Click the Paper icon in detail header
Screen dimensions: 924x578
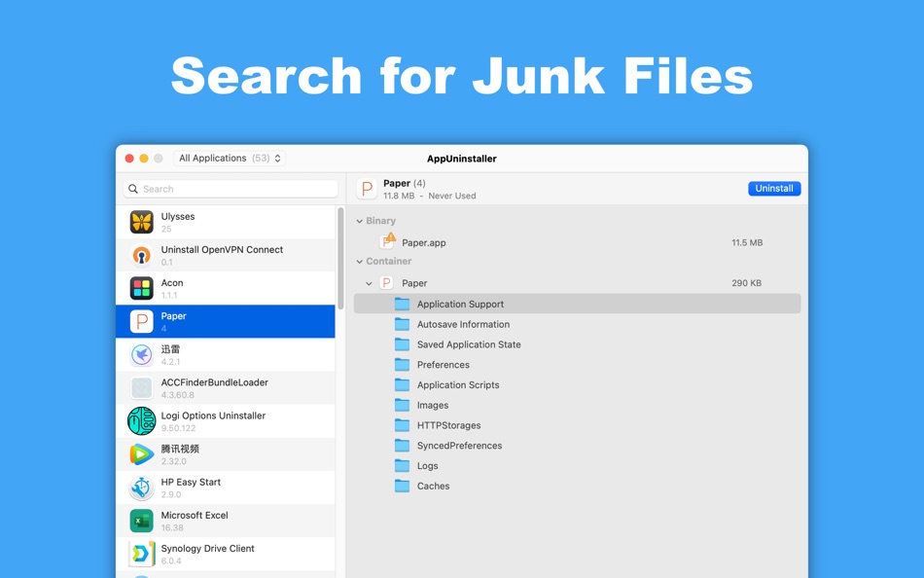[x=367, y=189]
